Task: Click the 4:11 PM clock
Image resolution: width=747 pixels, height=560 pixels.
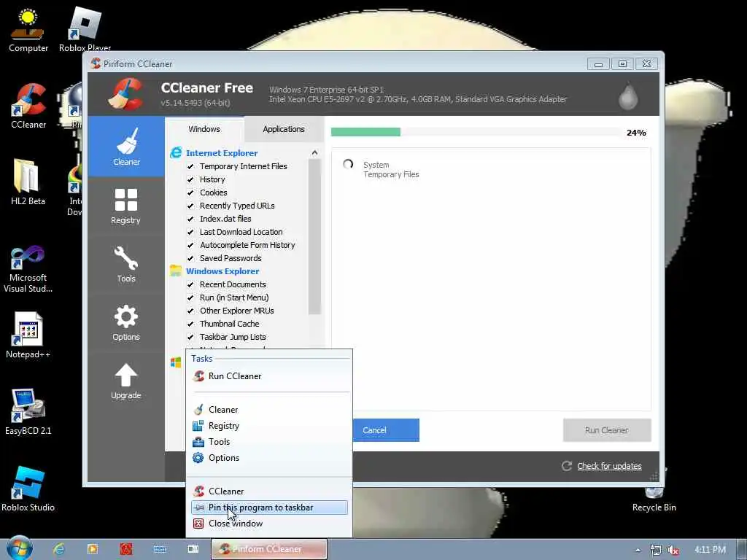Action: coord(710,550)
